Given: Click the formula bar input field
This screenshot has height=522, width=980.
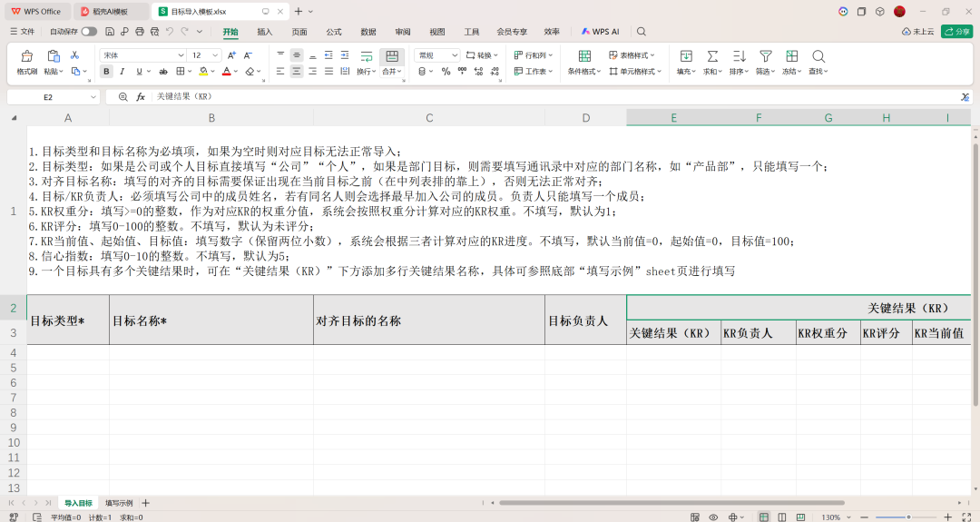Looking at the screenshot, I should pyautogui.click(x=555, y=97).
